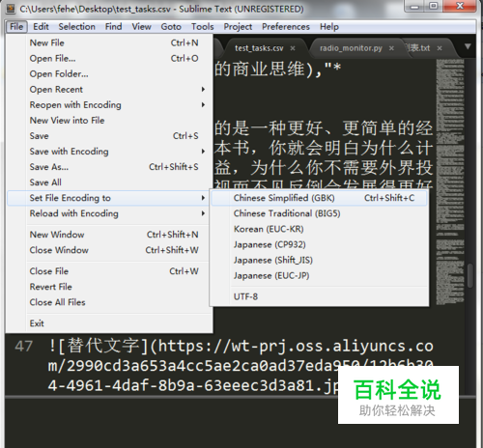The height and width of the screenshot is (448, 483).
Task: Close the .txt tab
Action: pos(440,48)
